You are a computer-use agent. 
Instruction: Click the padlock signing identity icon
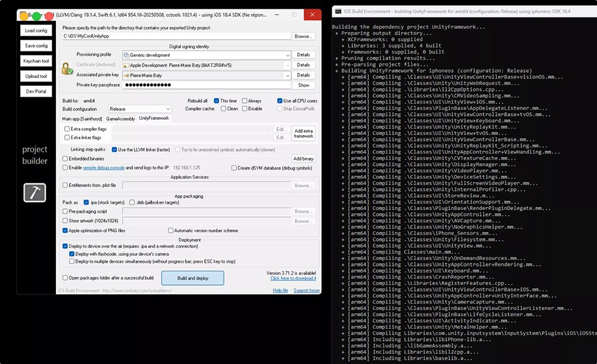[x=67, y=69]
